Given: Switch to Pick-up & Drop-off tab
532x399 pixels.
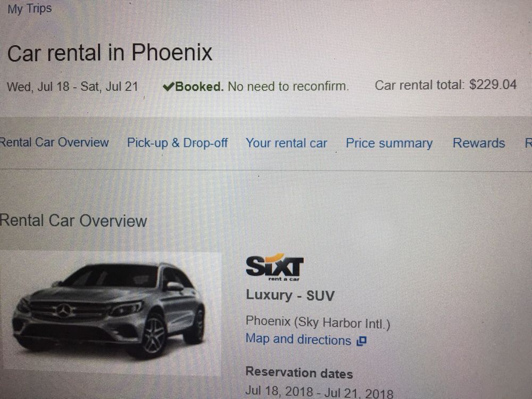Looking at the screenshot, I should click(177, 143).
